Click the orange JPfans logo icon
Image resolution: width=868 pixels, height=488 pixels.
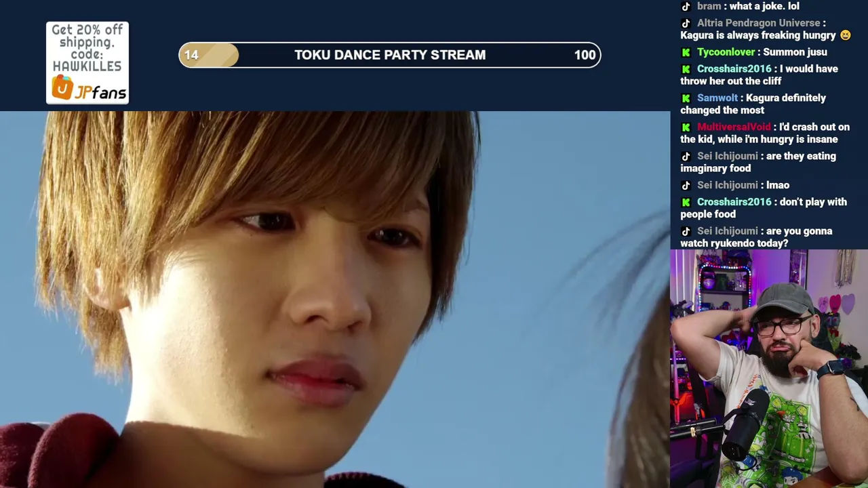tap(62, 88)
